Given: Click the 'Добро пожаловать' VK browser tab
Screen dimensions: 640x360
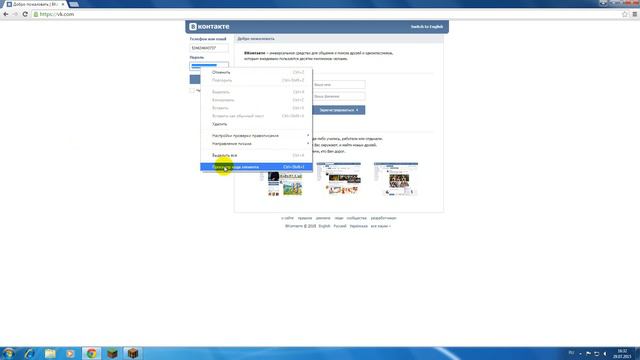Looking at the screenshot, I should coord(35,4).
